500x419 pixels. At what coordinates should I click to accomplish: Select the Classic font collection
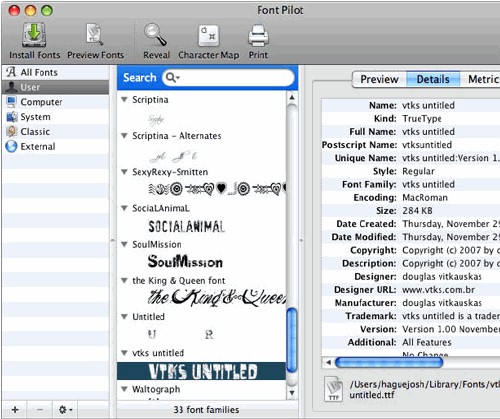[55, 131]
